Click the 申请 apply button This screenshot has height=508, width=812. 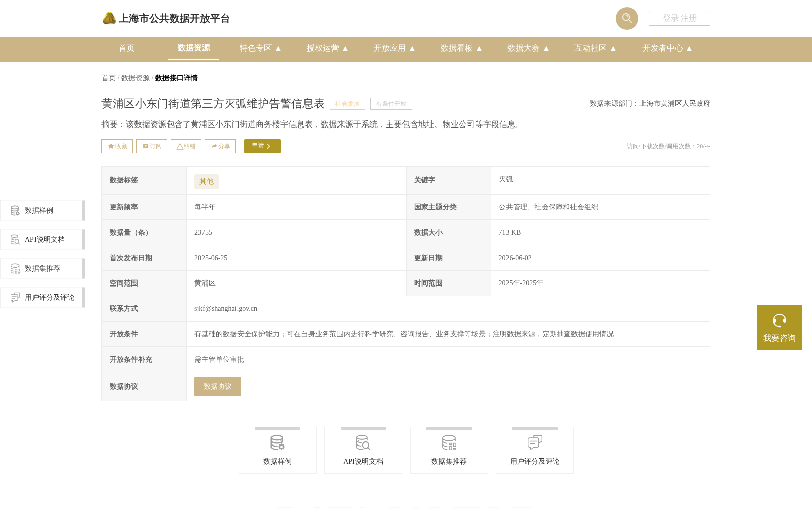pos(262,146)
